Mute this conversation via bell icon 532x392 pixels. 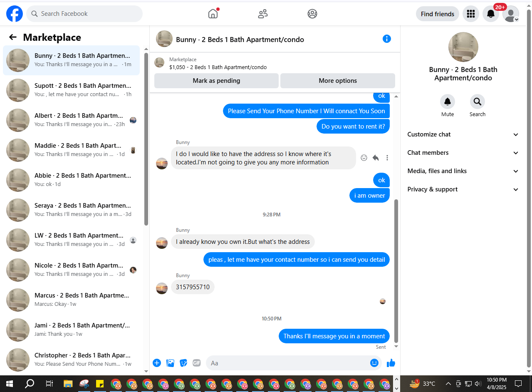pos(448,102)
